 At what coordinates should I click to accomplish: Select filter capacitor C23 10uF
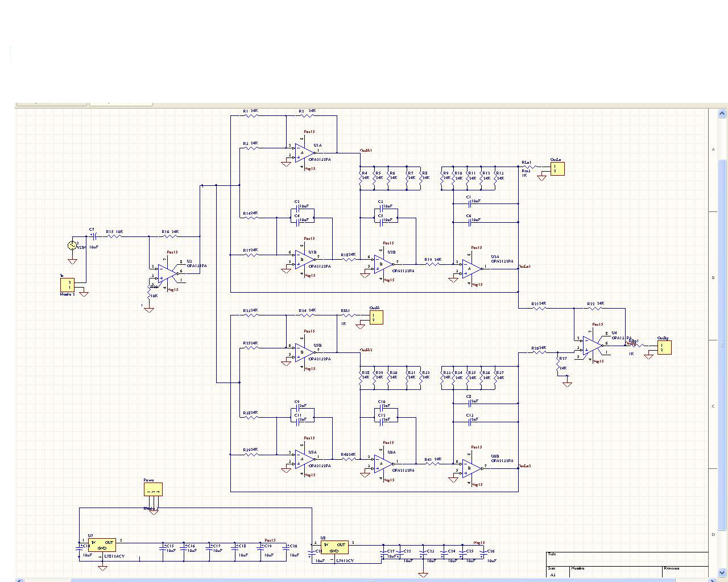pos(423,554)
